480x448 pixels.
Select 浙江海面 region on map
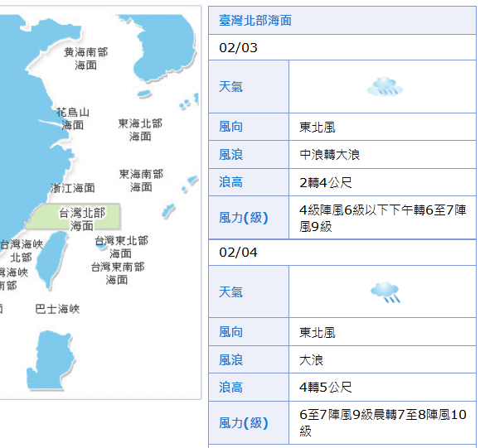point(73,188)
